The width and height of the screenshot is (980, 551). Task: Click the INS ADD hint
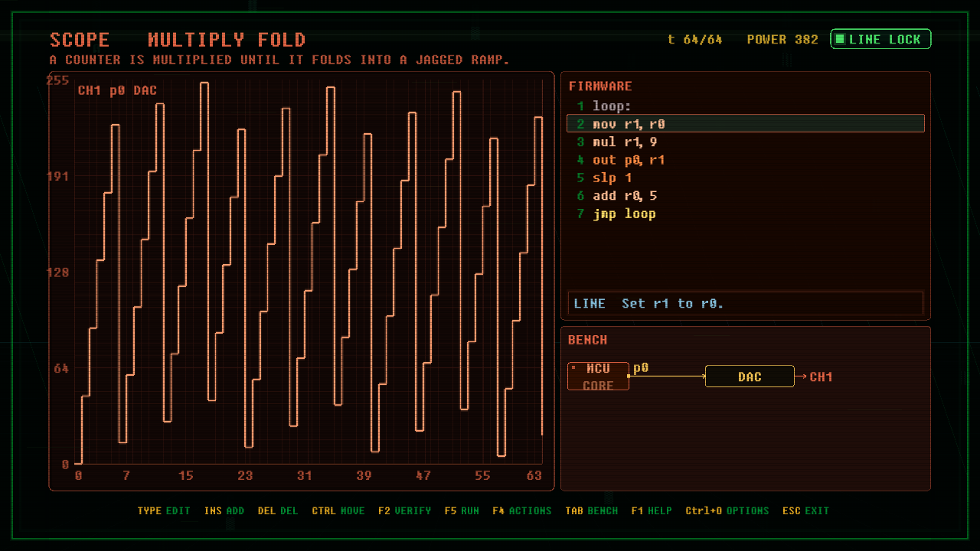pyautogui.click(x=224, y=510)
